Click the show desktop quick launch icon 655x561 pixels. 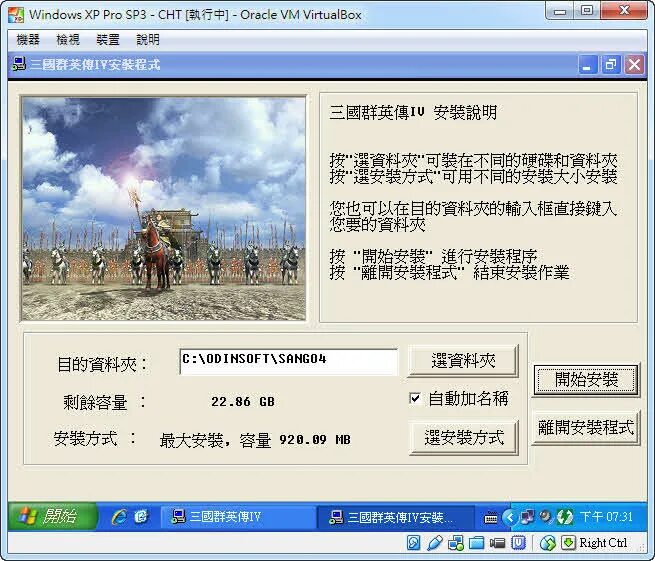tap(141, 517)
